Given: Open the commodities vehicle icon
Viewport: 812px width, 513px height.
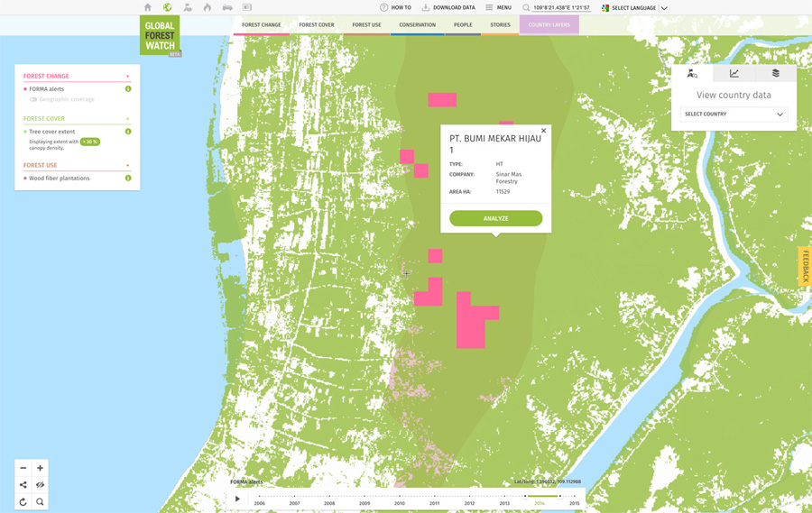Looking at the screenshot, I should pyautogui.click(x=227, y=7).
